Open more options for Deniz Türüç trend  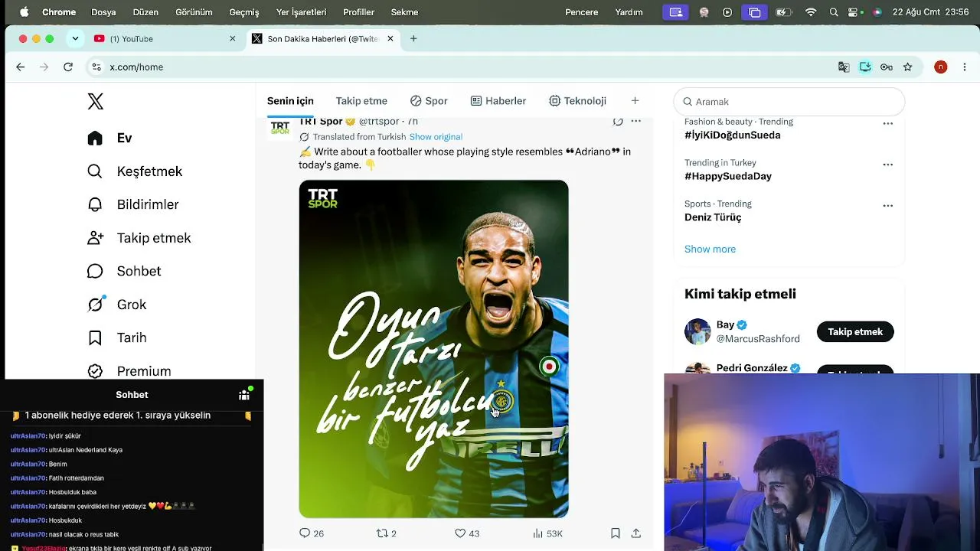click(x=888, y=205)
